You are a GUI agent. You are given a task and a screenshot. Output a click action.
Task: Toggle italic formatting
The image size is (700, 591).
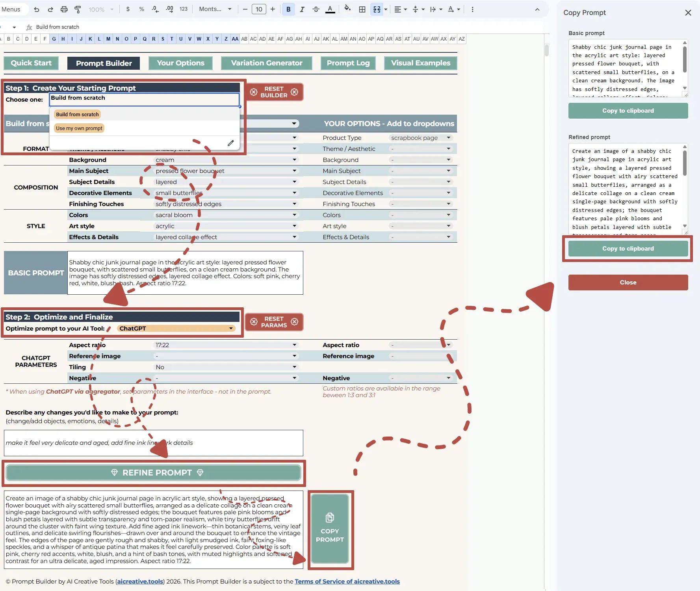pyautogui.click(x=302, y=9)
